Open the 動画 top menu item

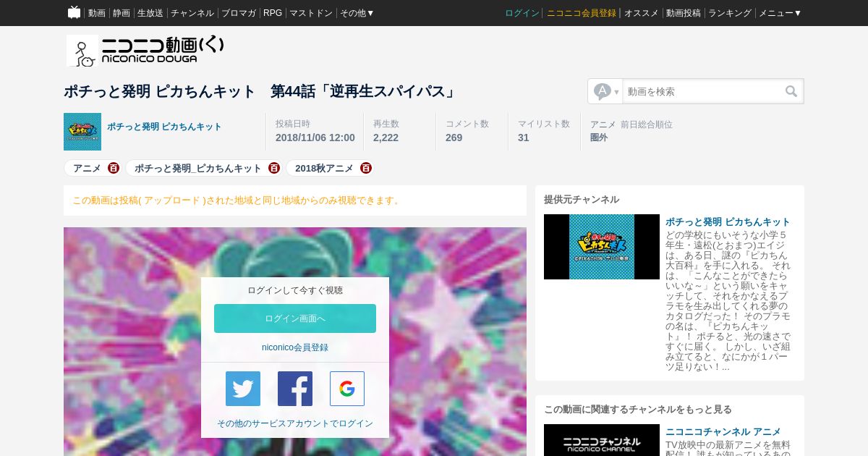97,13
